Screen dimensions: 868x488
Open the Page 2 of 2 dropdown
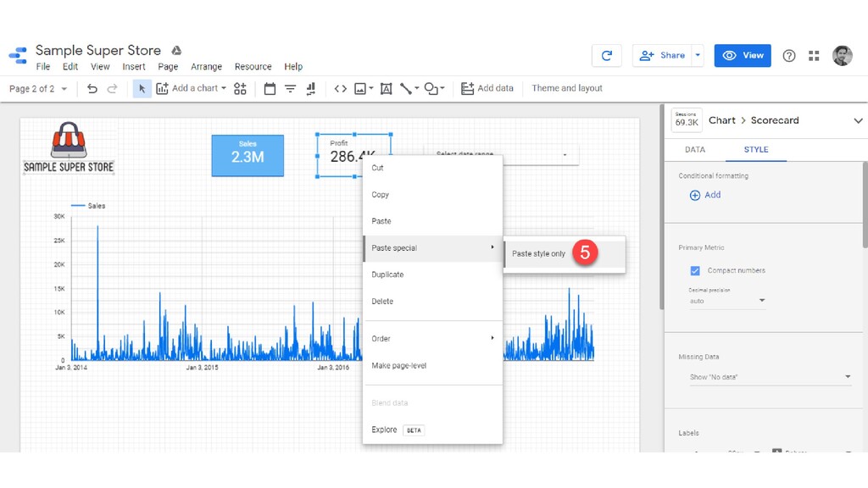tap(37, 88)
